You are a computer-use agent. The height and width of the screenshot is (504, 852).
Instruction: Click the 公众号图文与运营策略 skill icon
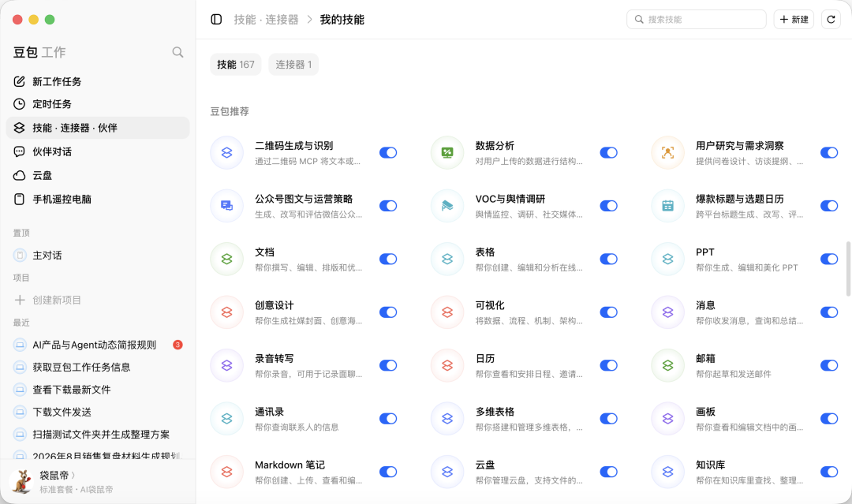226,206
